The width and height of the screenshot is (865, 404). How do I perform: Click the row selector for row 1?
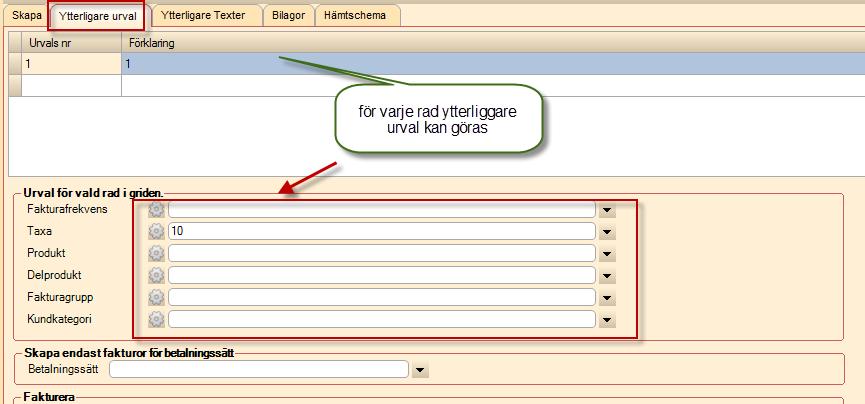pos(15,64)
